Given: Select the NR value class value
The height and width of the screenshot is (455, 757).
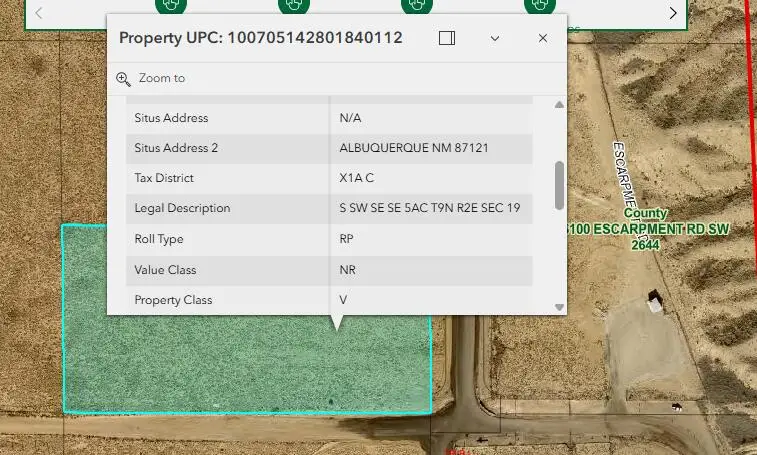Looking at the screenshot, I should (x=347, y=270).
